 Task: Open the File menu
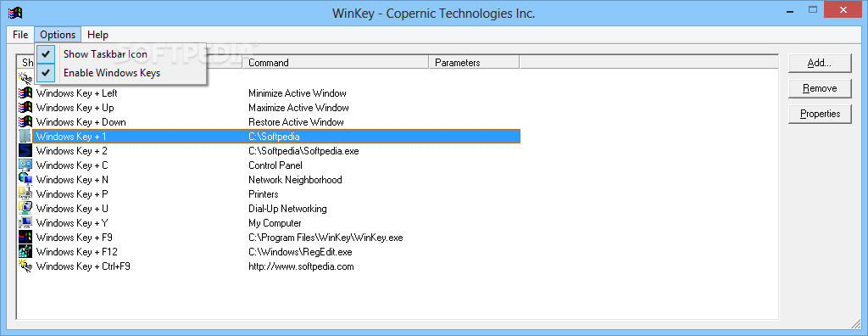click(20, 35)
